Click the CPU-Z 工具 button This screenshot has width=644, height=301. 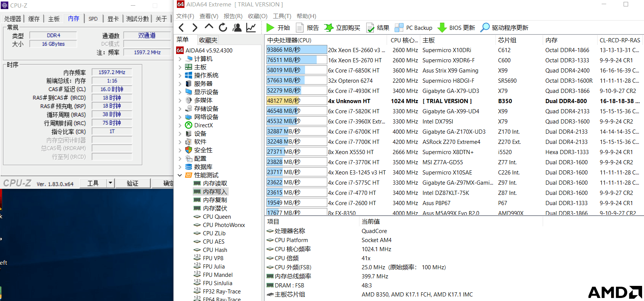point(93,183)
